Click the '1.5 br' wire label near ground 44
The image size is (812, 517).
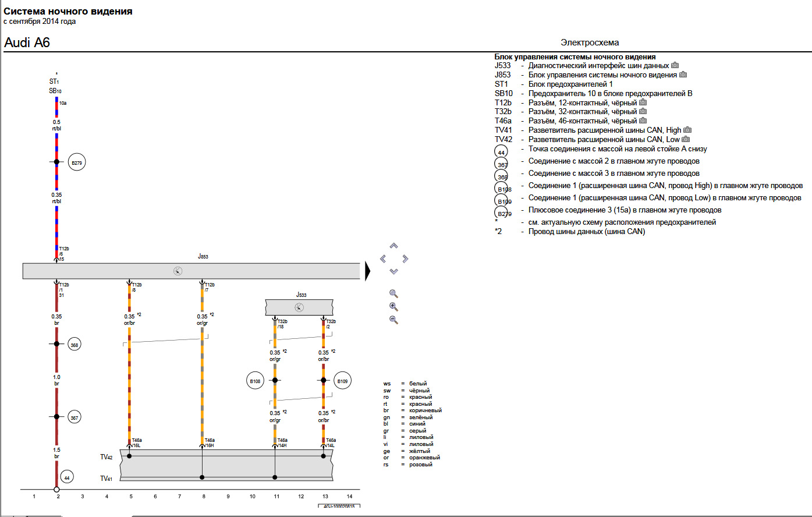coord(56,453)
